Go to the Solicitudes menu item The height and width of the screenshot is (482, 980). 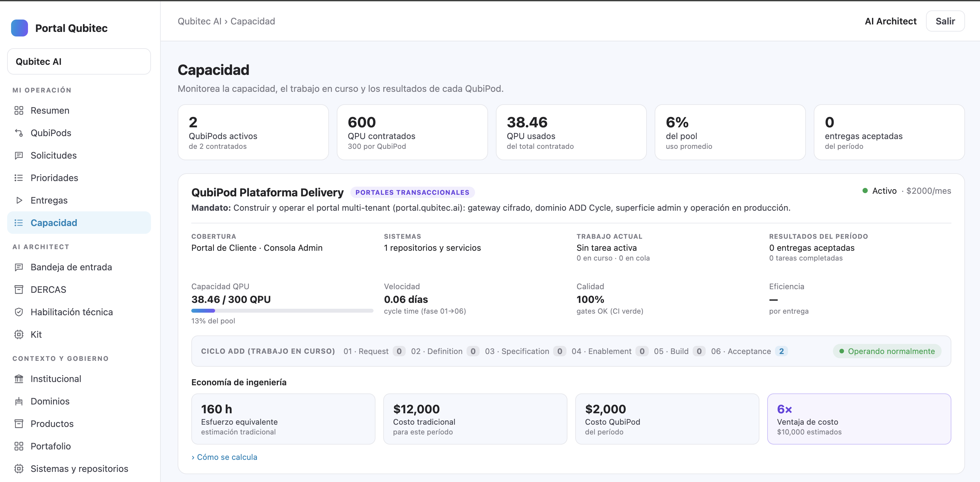pyautogui.click(x=79, y=155)
